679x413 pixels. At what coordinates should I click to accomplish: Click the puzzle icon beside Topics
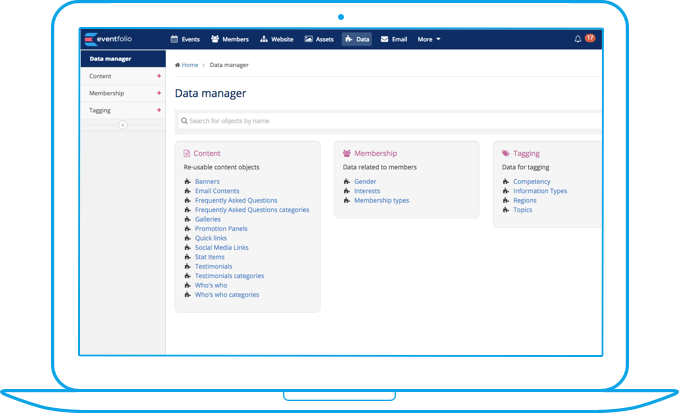point(506,210)
